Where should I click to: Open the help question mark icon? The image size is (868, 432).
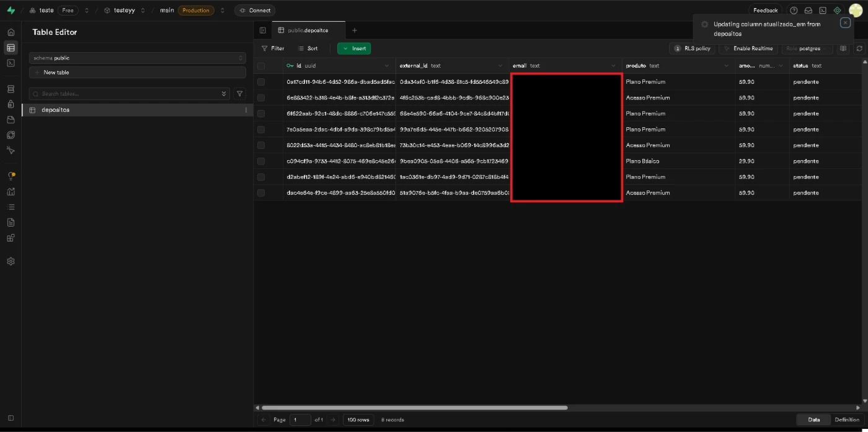tap(794, 11)
